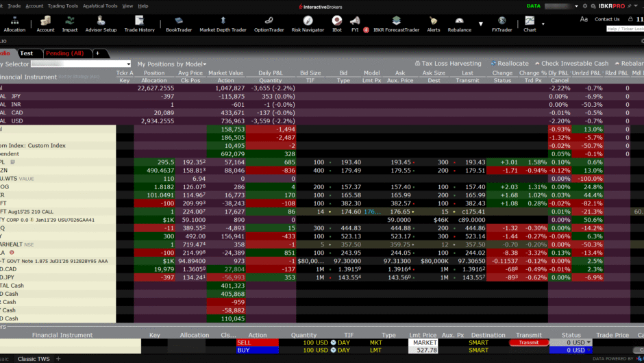Expand the Chart toolbar dropdown arrow
Screen dimensions: 644x363
(x=543, y=23)
